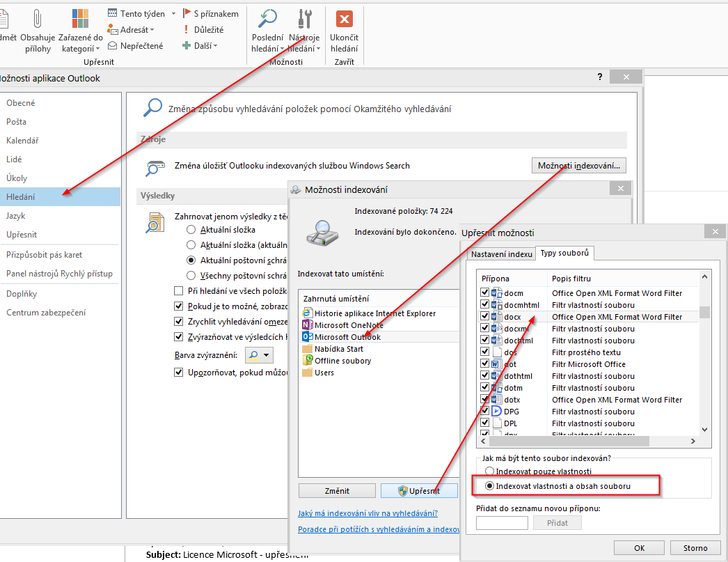Click the Možnosti indexování button
This screenshot has width=728, height=562.
coord(579,165)
